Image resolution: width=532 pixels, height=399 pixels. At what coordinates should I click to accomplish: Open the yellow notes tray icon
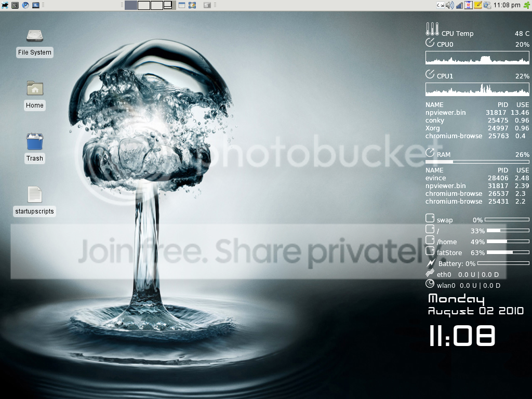tap(478, 5)
